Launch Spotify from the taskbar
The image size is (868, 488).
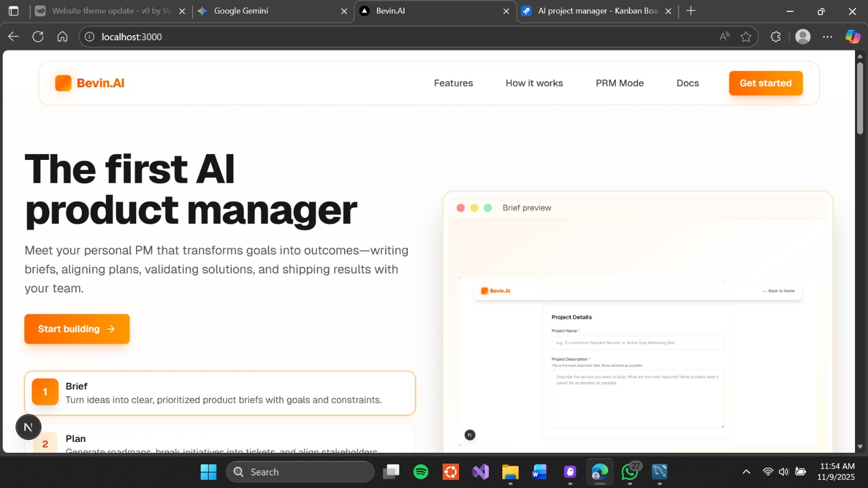pos(421,472)
